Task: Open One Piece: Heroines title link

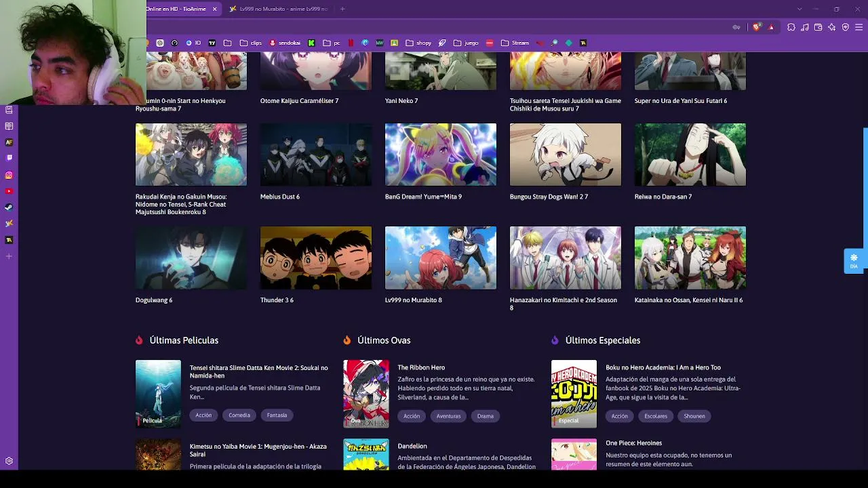Action: (633, 443)
